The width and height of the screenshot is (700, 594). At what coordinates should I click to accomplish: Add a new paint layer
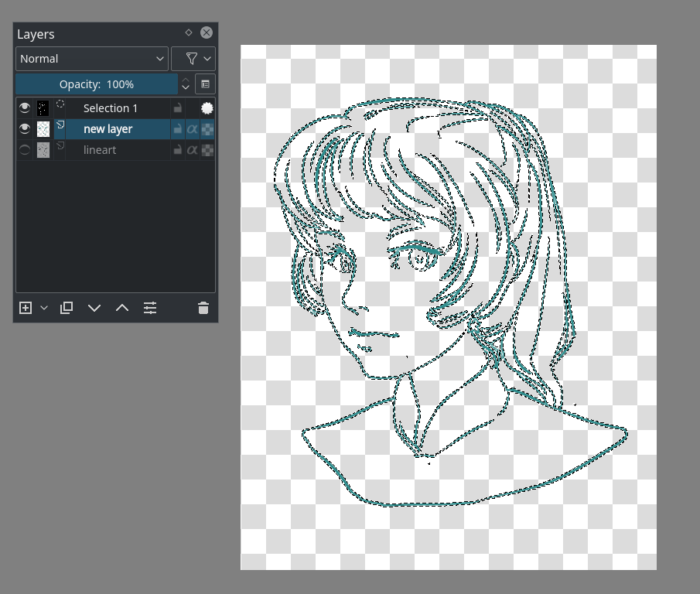pyautogui.click(x=25, y=308)
